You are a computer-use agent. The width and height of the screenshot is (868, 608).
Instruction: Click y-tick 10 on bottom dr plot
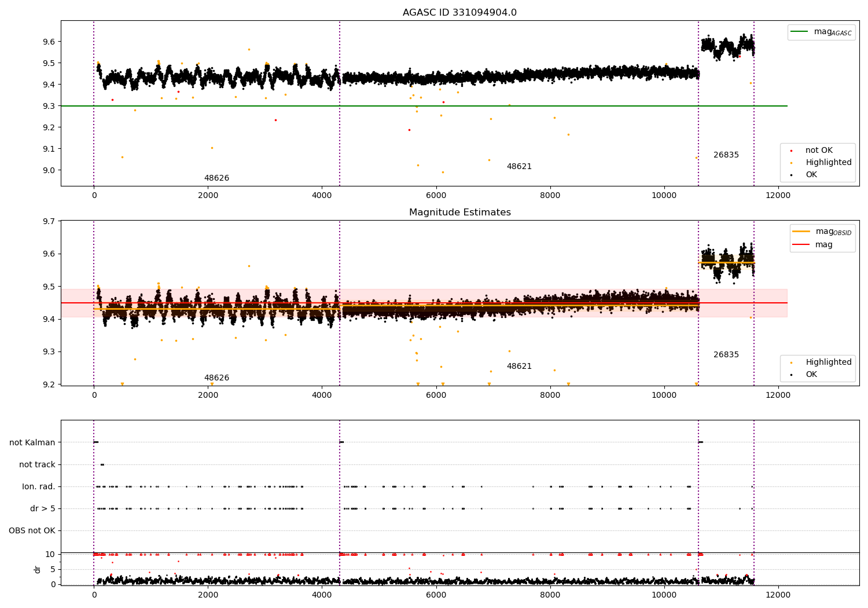[50, 555]
